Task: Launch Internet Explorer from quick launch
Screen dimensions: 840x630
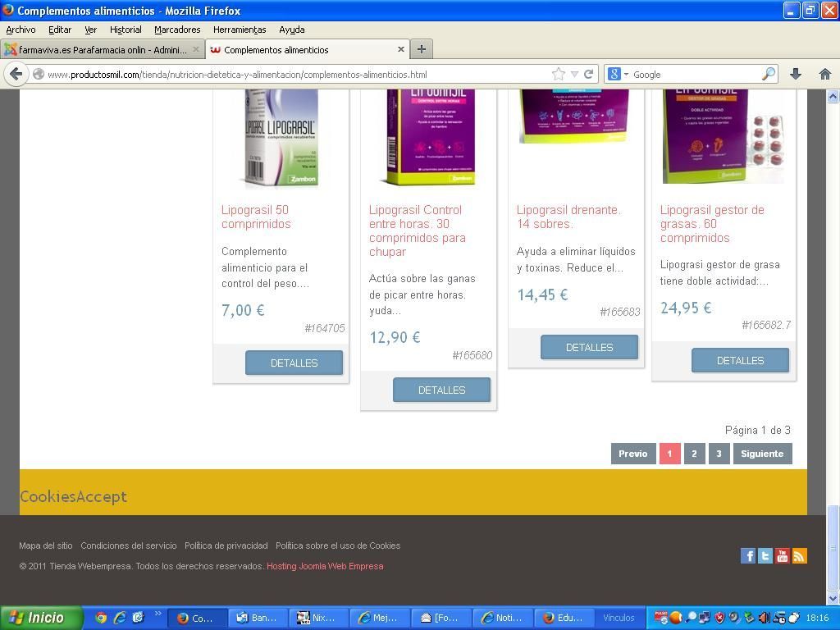Action: [x=120, y=618]
